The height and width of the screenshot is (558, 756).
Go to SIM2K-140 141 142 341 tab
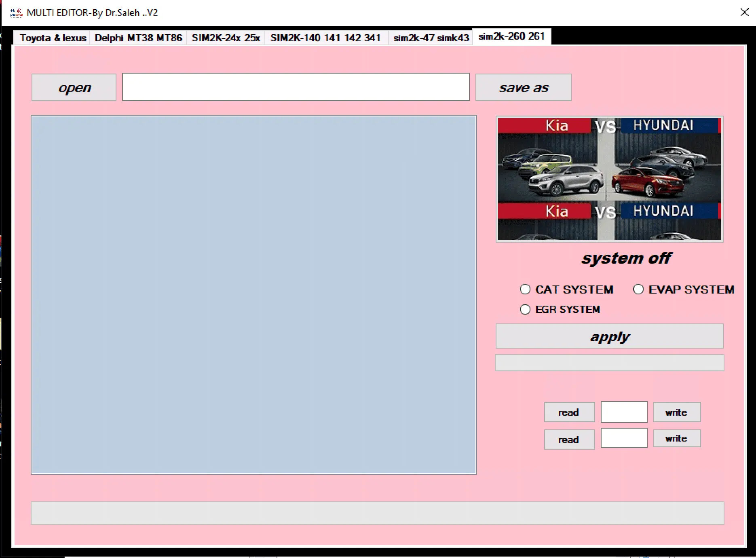[x=326, y=38]
